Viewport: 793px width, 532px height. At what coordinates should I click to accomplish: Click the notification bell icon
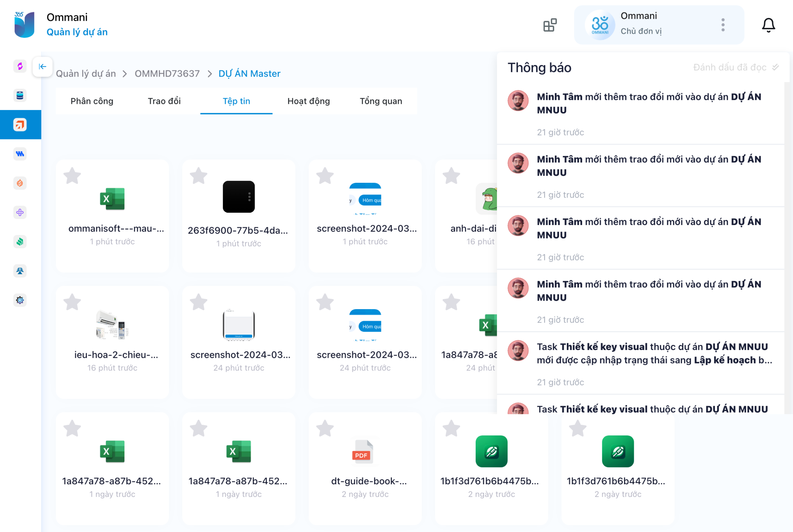click(x=768, y=25)
